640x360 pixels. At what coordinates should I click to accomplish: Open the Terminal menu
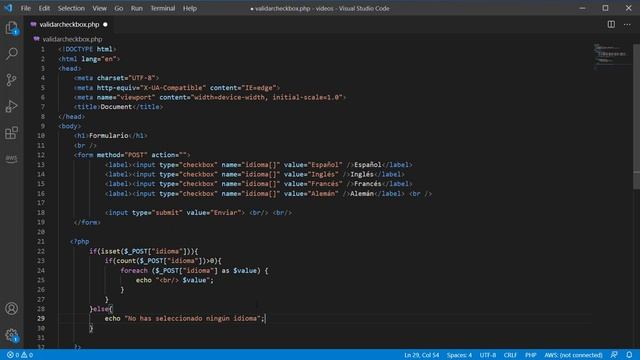[x=162, y=8]
